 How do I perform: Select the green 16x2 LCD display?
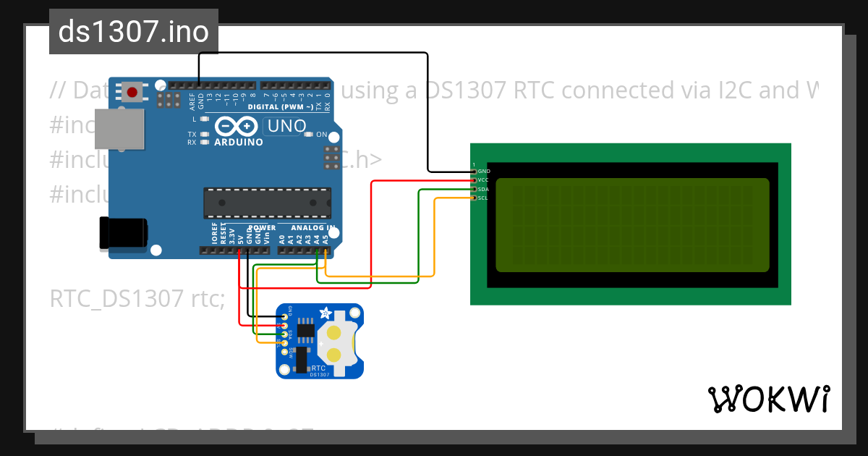629,224
